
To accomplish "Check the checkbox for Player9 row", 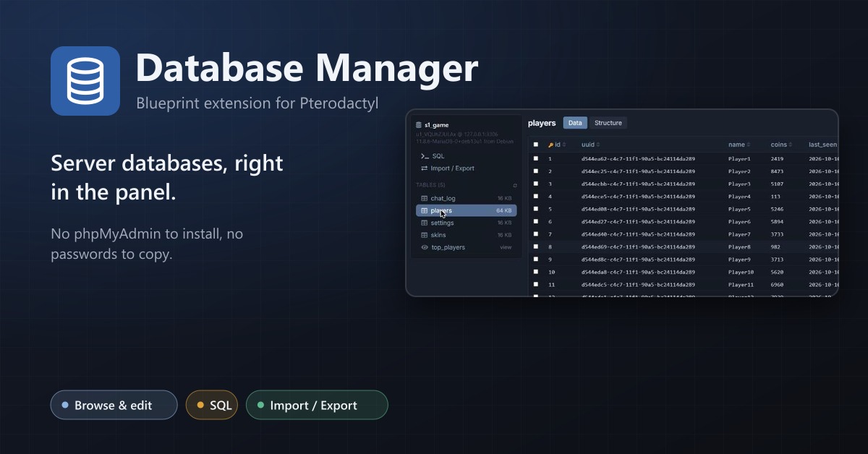I will (536, 260).
